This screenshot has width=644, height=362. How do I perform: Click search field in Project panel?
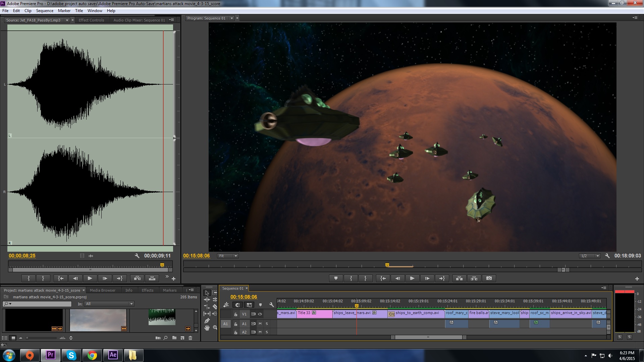[x=37, y=304]
